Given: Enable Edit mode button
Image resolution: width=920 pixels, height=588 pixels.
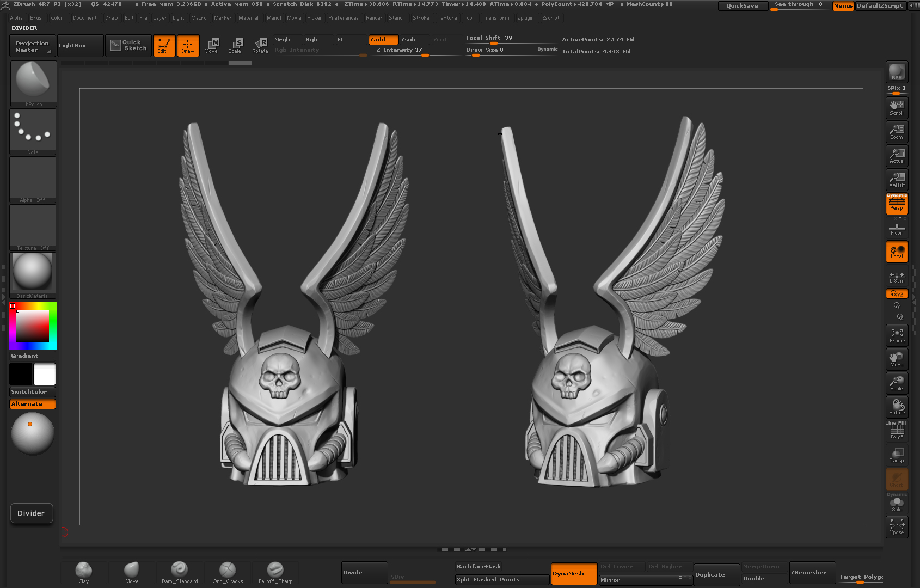Looking at the screenshot, I should [164, 46].
